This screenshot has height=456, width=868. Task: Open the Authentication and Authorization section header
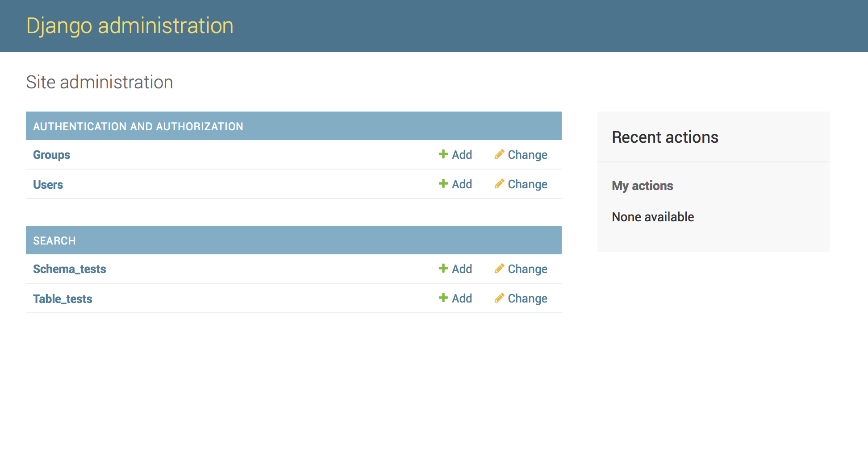(138, 126)
